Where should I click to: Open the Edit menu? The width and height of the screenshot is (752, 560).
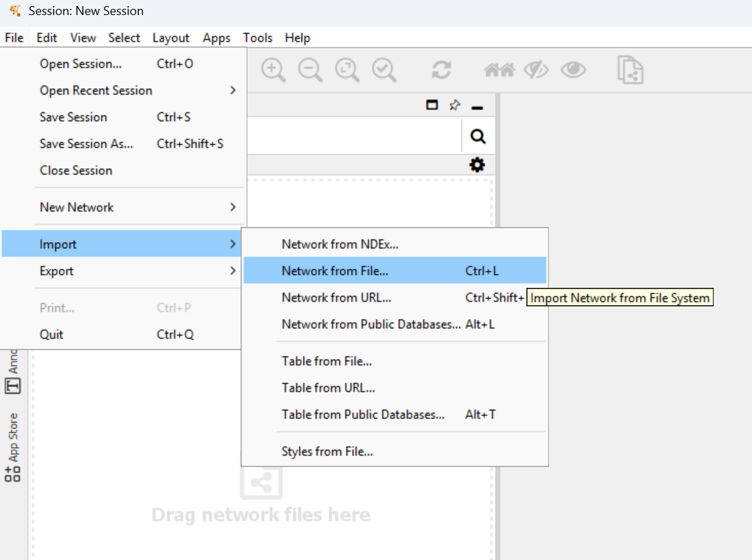pyautogui.click(x=46, y=38)
